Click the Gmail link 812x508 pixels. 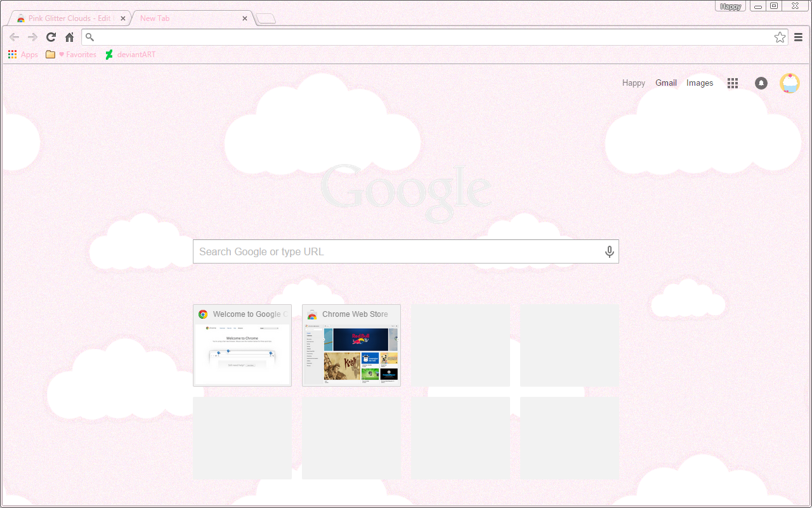[x=666, y=83]
